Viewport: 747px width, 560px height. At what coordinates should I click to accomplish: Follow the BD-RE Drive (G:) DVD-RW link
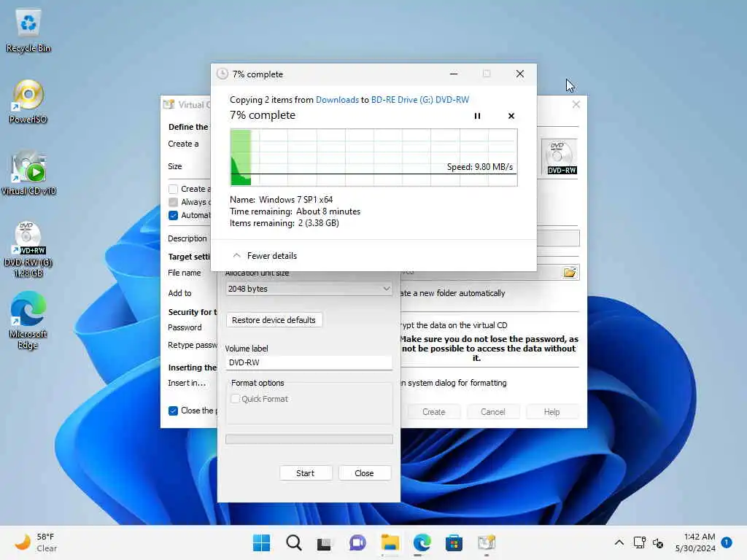click(x=420, y=99)
